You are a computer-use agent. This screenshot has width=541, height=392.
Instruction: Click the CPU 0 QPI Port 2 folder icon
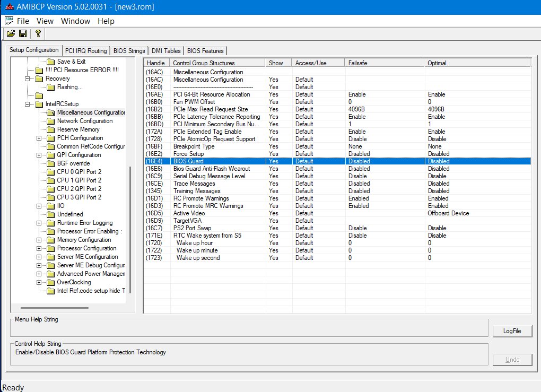(51, 172)
